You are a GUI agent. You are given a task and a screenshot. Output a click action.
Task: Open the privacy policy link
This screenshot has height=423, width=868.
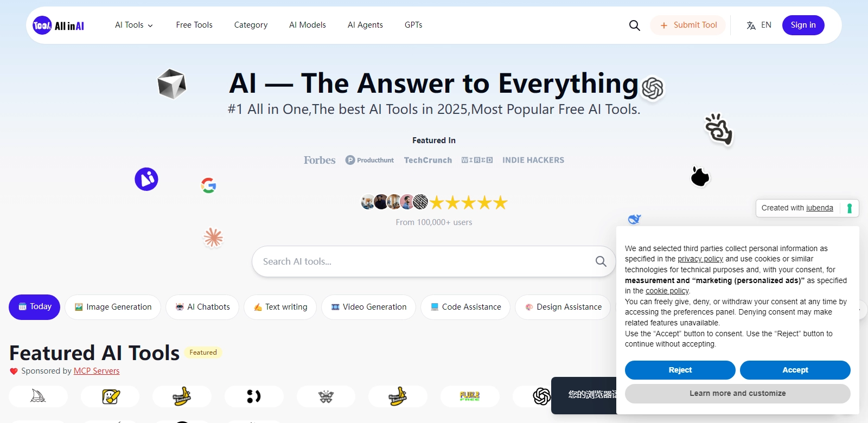click(x=700, y=259)
